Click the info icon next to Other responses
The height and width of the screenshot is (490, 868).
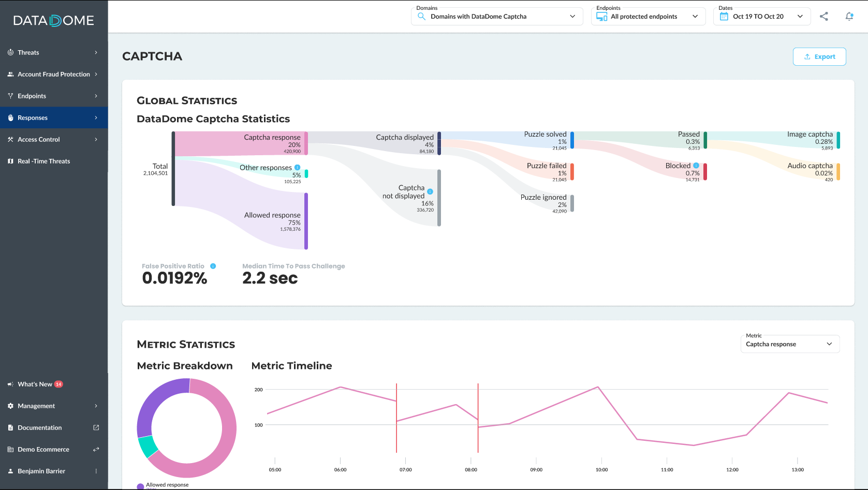pyautogui.click(x=297, y=168)
